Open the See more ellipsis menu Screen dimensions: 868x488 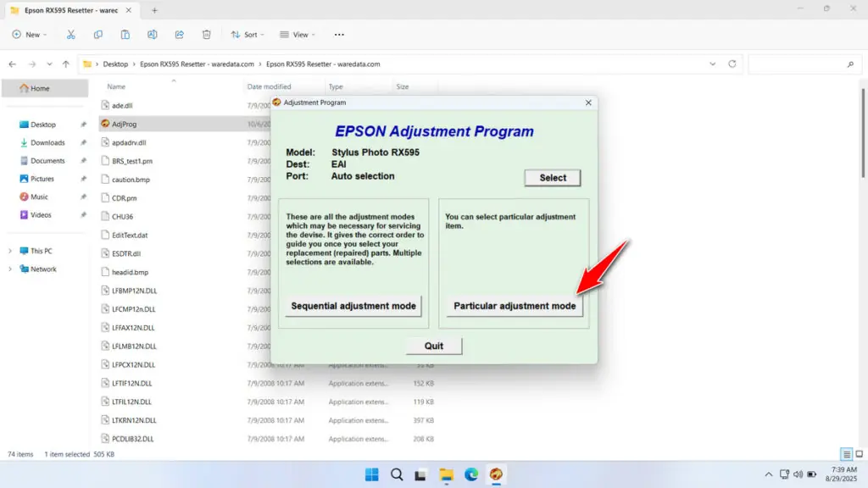pyautogui.click(x=339, y=34)
